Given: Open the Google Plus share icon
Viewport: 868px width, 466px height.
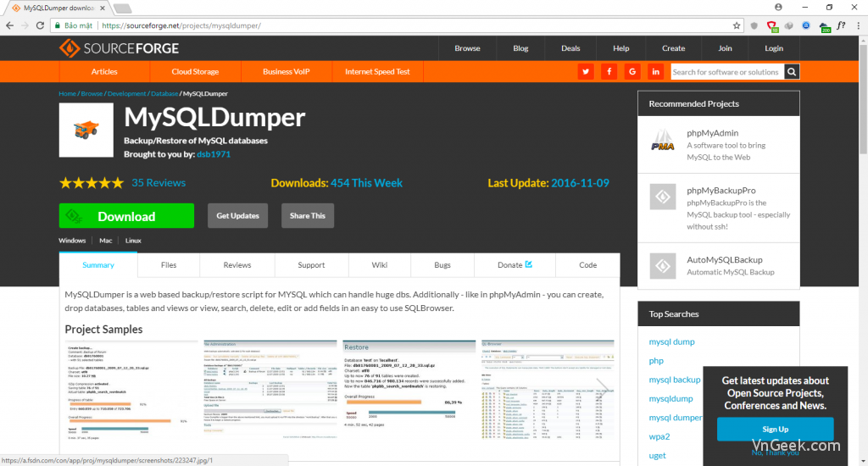Looking at the screenshot, I should [x=632, y=71].
